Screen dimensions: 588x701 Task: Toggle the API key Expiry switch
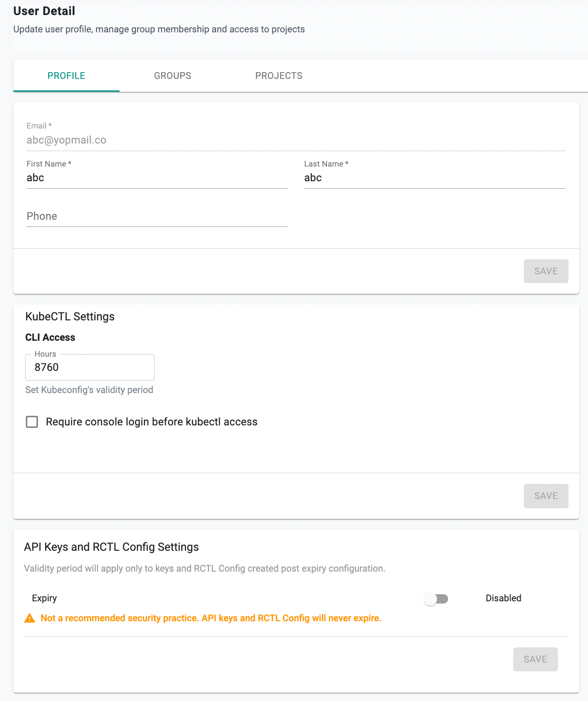436,599
